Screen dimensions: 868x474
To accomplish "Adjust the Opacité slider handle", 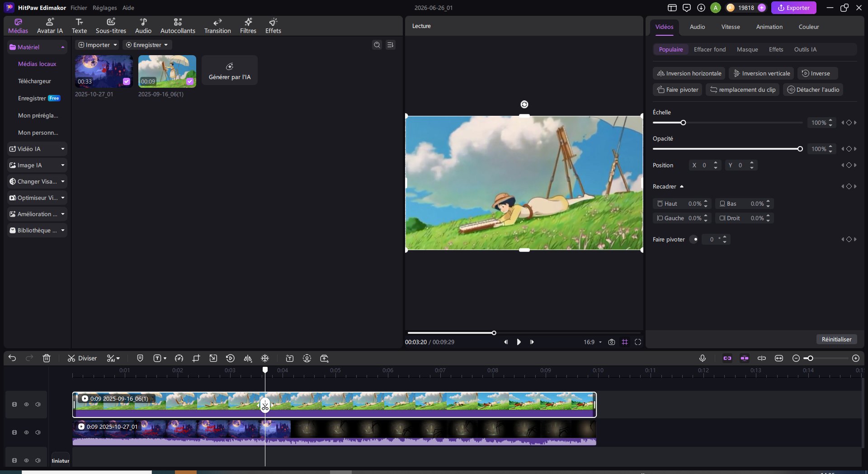I will (800, 149).
